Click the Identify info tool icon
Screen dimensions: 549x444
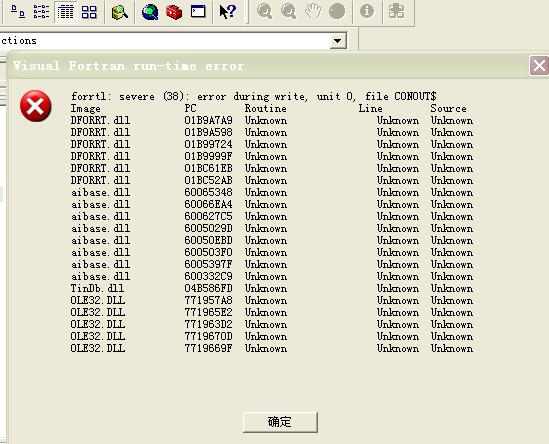click(367, 11)
